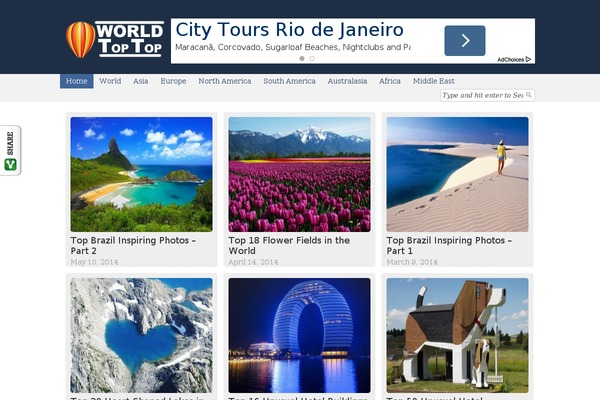Open the Asia menu item
600x400 pixels.
(140, 81)
